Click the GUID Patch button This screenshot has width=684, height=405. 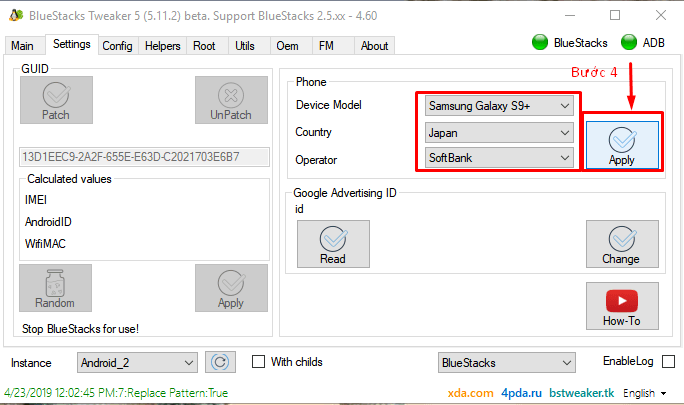click(x=56, y=100)
